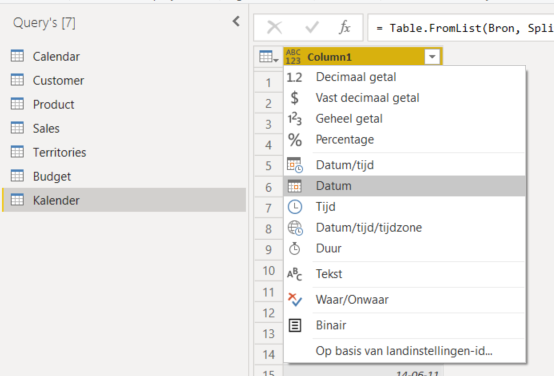Open Column1 filter dropdown arrow
Image resolution: width=554 pixels, height=376 pixels.
[x=432, y=57]
